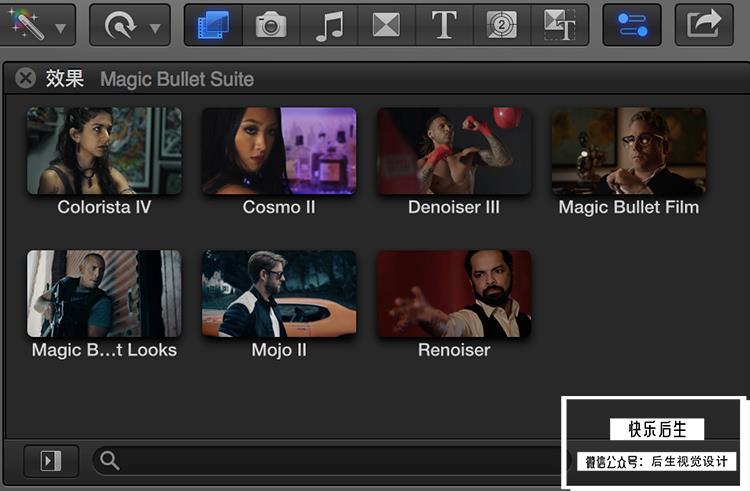Toggle the effects sidebar show/hide button

(51, 461)
